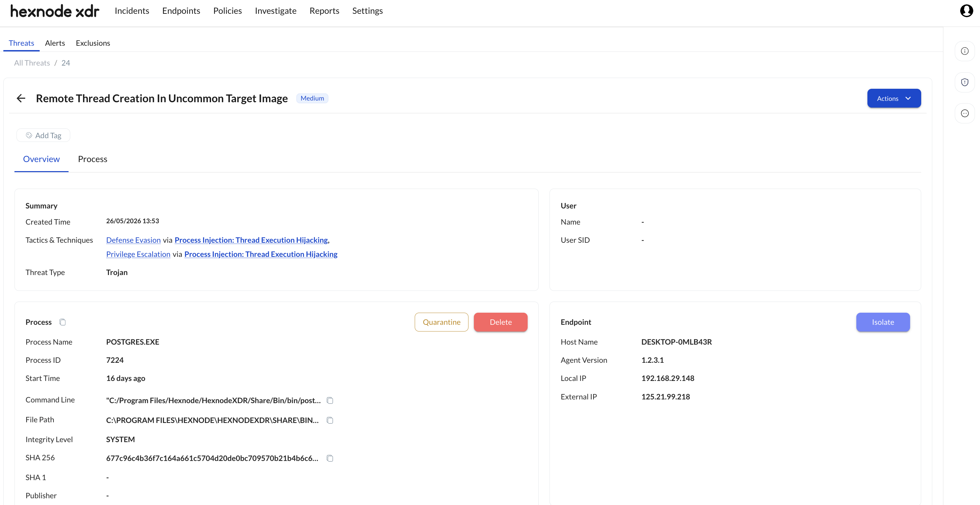Click the hexnode xdr logo

click(x=55, y=11)
